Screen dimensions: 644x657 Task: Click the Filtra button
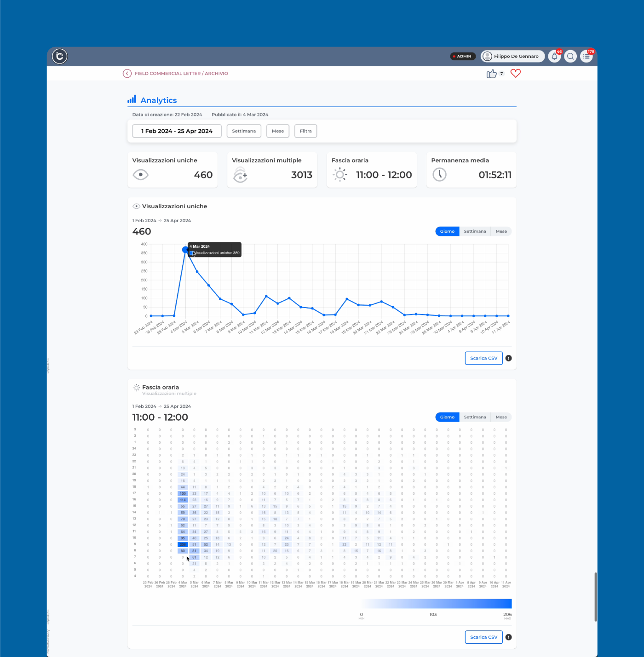(x=306, y=131)
